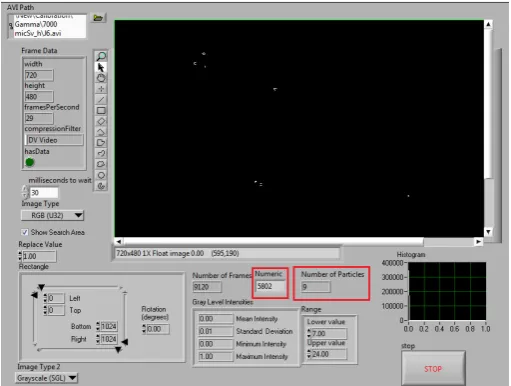Image resolution: width=511 pixels, height=386 pixels.
Task: Select the arrow Selection tool
Action: (101, 67)
